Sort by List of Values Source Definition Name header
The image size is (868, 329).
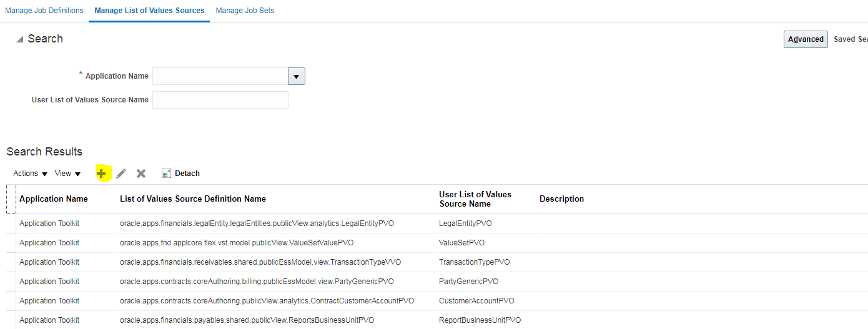coord(193,199)
